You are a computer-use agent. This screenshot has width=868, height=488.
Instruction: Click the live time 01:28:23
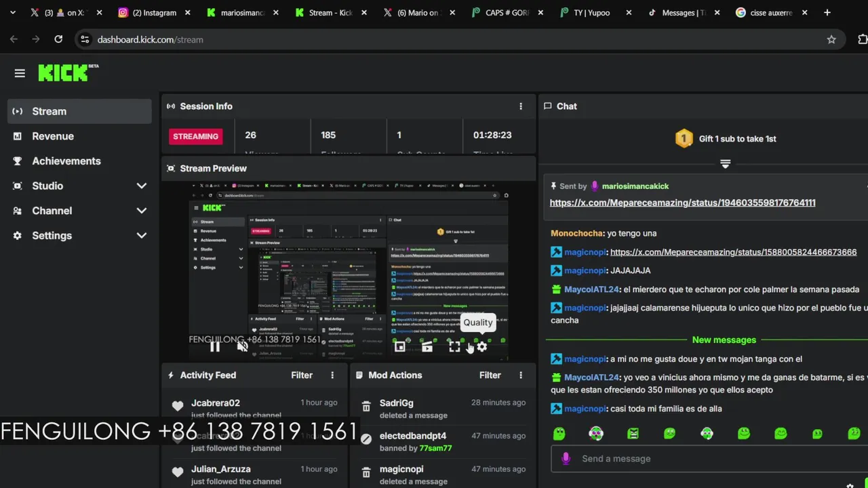tap(492, 136)
